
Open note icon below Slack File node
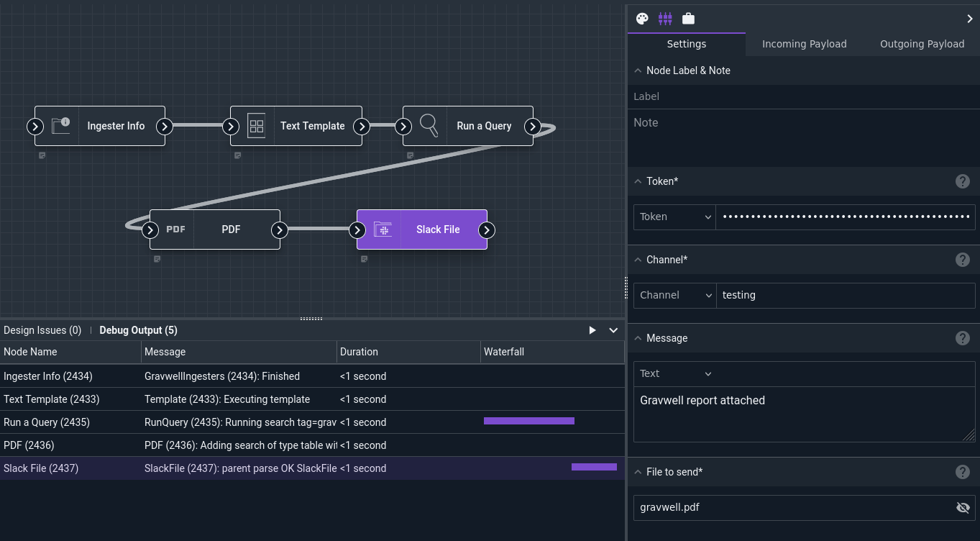tap(365, 259)
